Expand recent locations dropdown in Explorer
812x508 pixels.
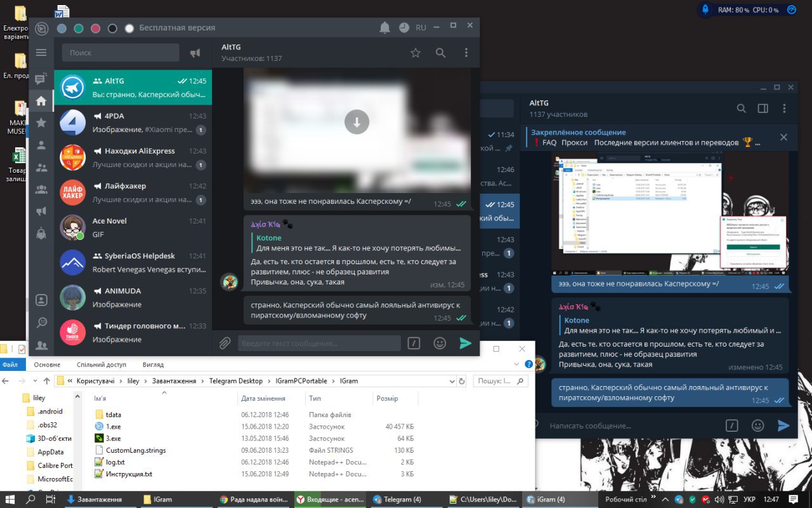[x=34, y=381]
